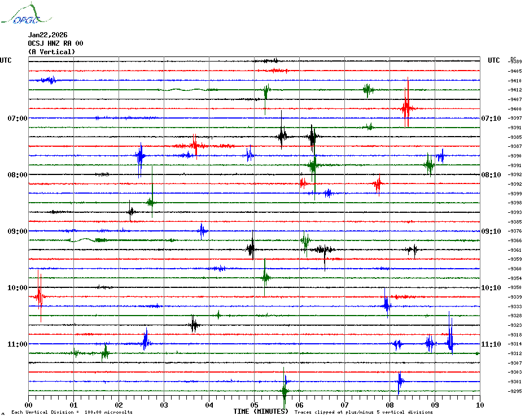Select the 10 minute tick label
525x420 pixels.
(479, 405)
